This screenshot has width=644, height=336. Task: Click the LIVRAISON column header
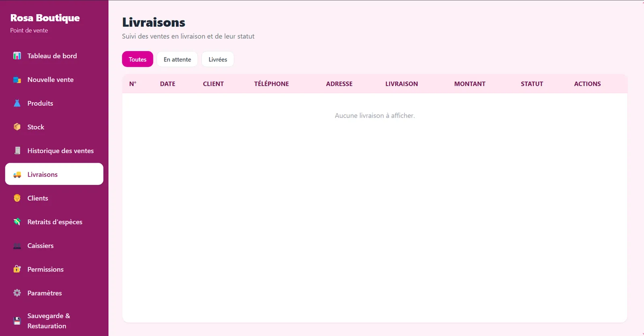pyautogui.click(x=402, y=84)
